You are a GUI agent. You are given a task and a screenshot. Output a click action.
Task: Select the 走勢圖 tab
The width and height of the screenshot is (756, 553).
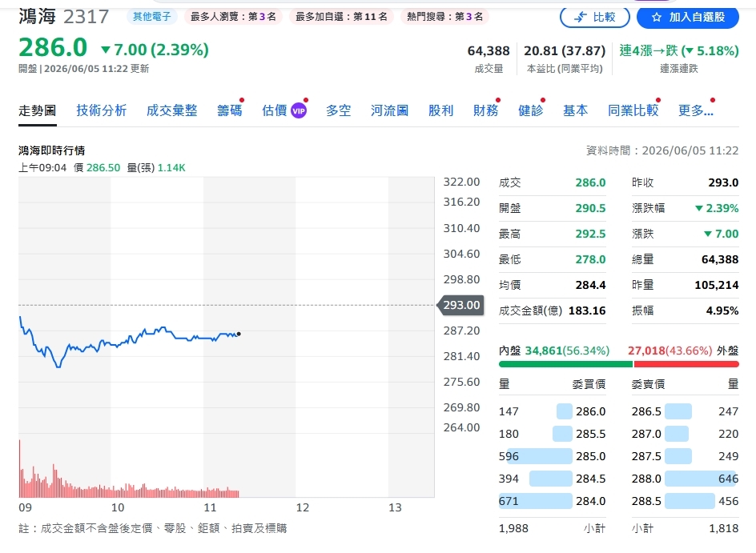37,110
